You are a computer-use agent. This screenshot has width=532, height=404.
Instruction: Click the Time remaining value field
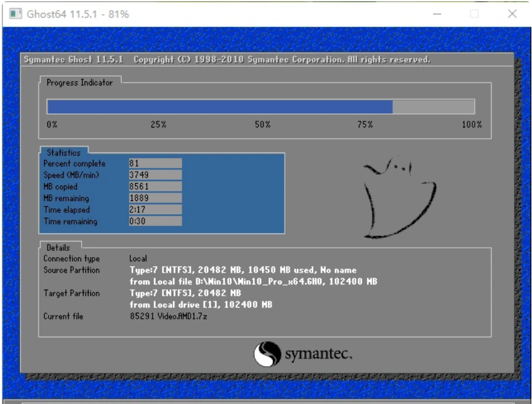pyautogui.click(x=155, y=221)
